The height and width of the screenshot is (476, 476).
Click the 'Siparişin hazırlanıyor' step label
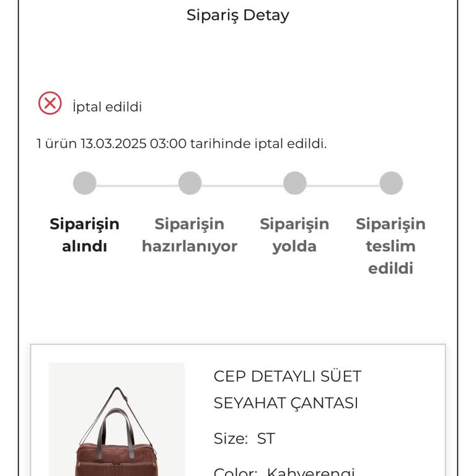(x=190, y=235)
